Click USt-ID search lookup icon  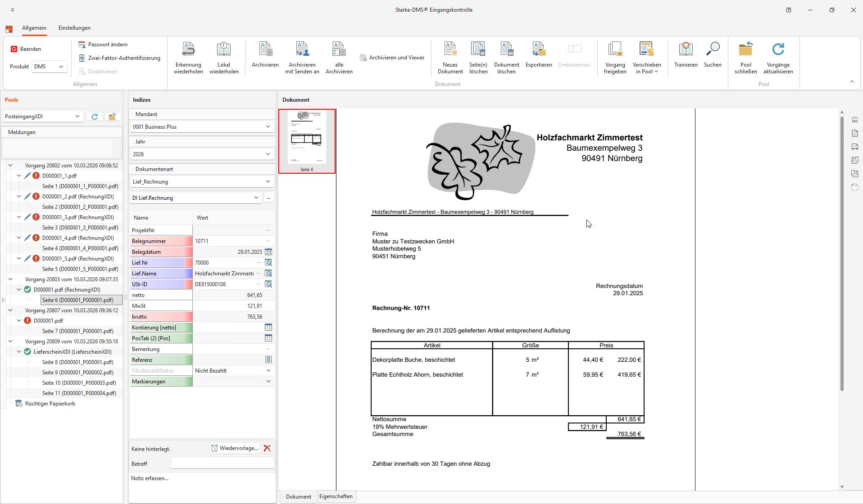click(268, 284)
